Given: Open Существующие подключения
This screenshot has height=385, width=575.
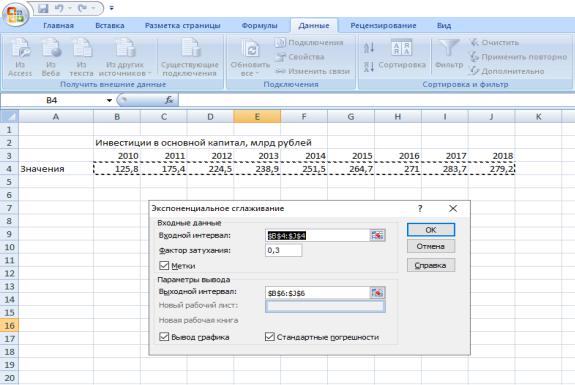Looking at the screenshot, I should tap(190, 58).
